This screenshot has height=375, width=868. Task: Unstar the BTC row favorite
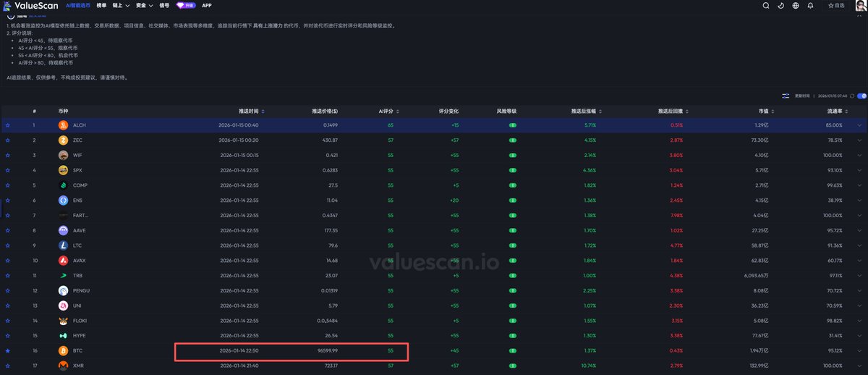pyautogui.click(x=8, y=350)
